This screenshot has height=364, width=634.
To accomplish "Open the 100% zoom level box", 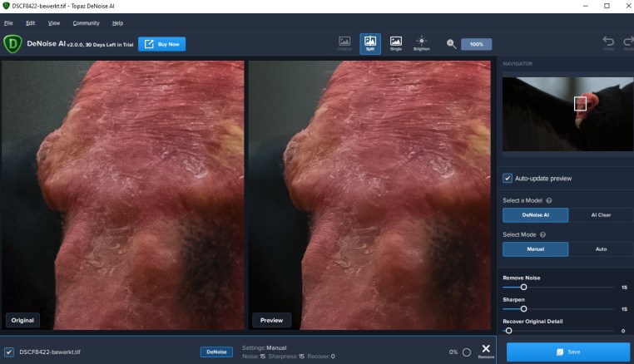I will pos(477,44).
